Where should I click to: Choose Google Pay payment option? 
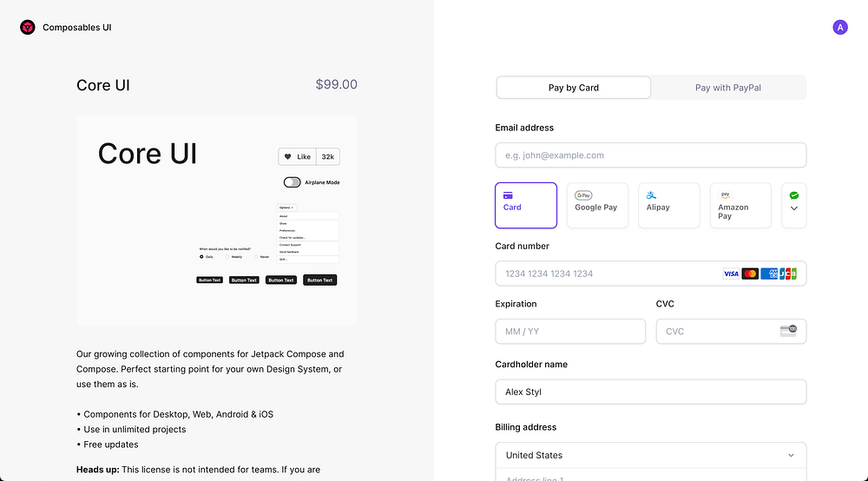point(597,206)
